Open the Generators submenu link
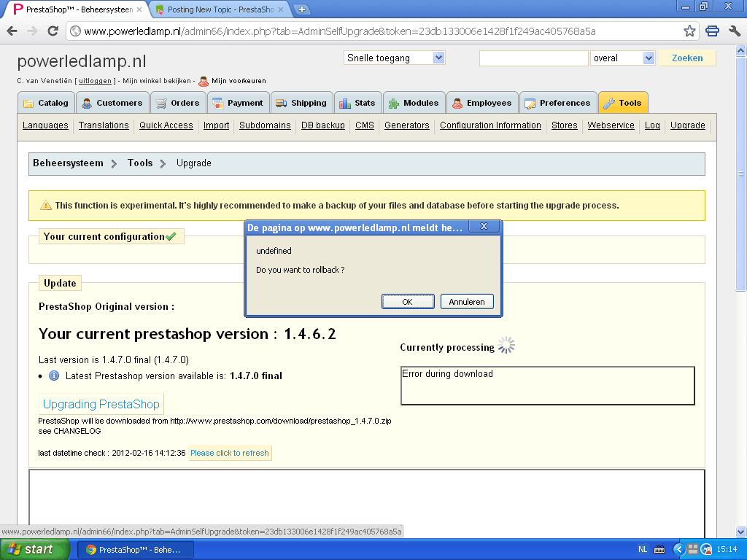 tap(407, 125)
